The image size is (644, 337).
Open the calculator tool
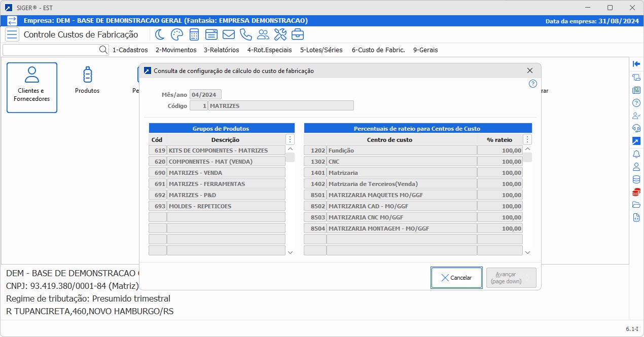(x=195, y=34)
